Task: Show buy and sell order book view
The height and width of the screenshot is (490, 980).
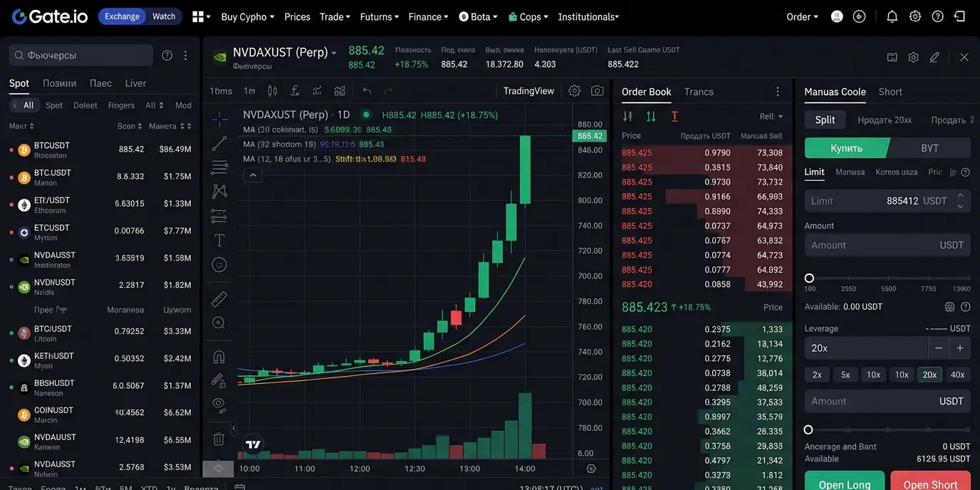Action: tap(627, 116)
